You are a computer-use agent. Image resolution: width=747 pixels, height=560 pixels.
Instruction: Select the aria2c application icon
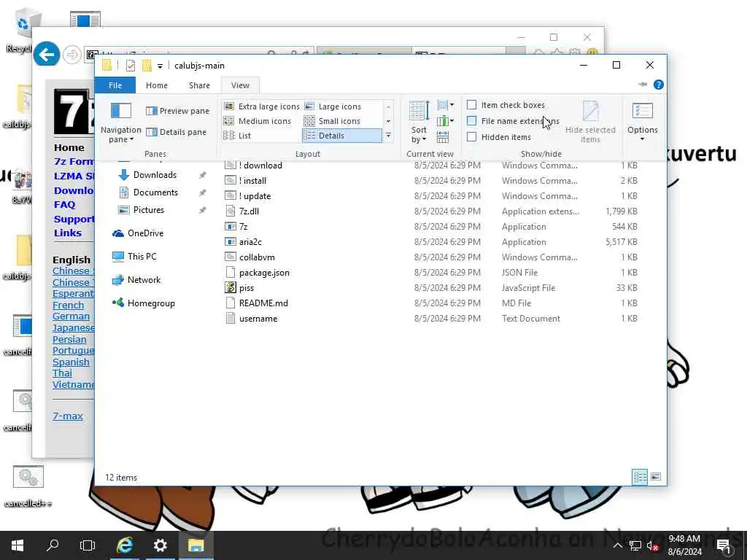[x=231, y=242]
